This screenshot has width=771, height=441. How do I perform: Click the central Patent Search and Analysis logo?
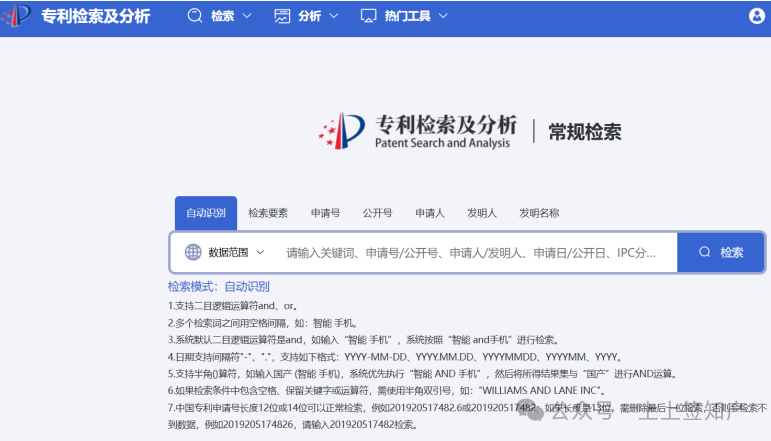tap(417, 131)
